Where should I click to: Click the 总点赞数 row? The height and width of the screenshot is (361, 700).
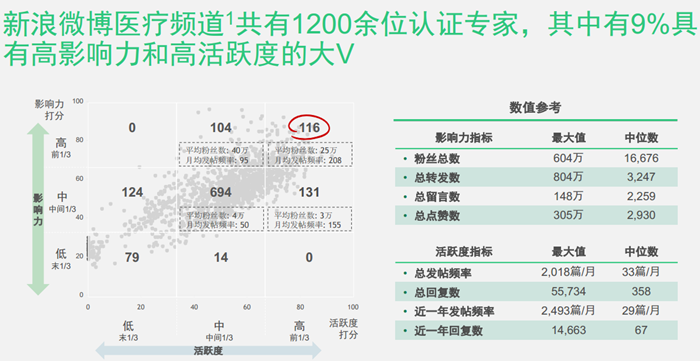tap(536, 216)
